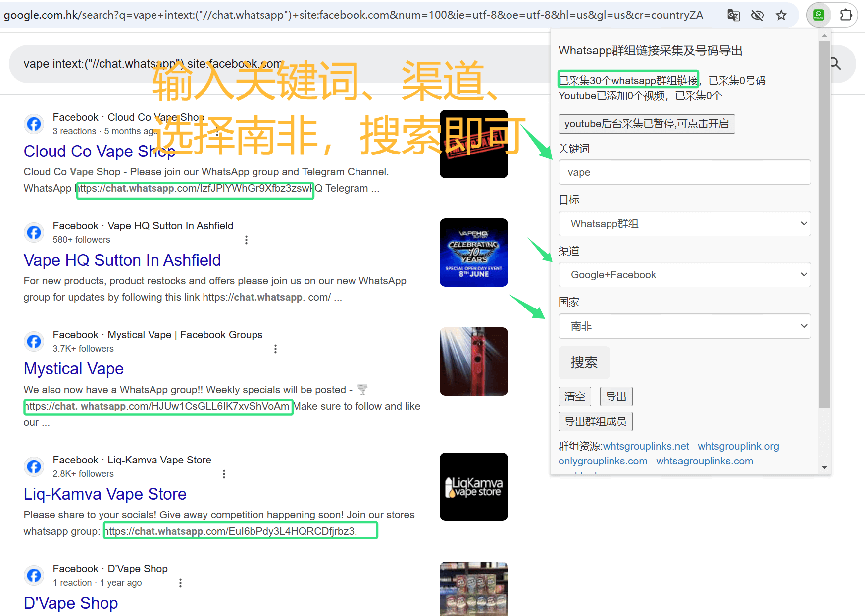
Task: Click the '580+ followers' text
Action: click(x=82, y=240)
